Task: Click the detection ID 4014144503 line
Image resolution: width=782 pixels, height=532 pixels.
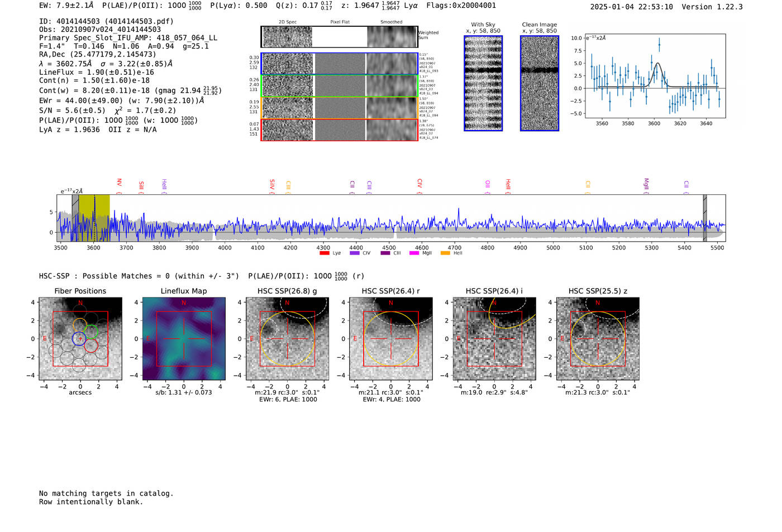Action: (x=106, y=21)
